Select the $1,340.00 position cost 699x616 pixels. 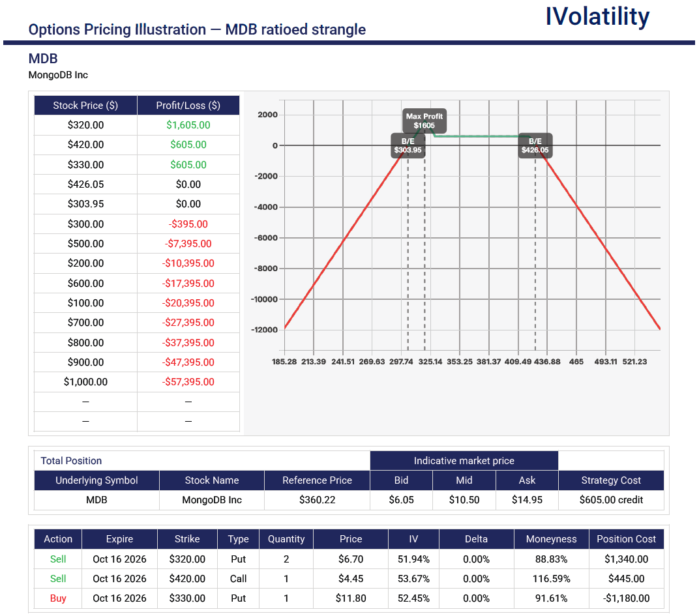(627, 559)
